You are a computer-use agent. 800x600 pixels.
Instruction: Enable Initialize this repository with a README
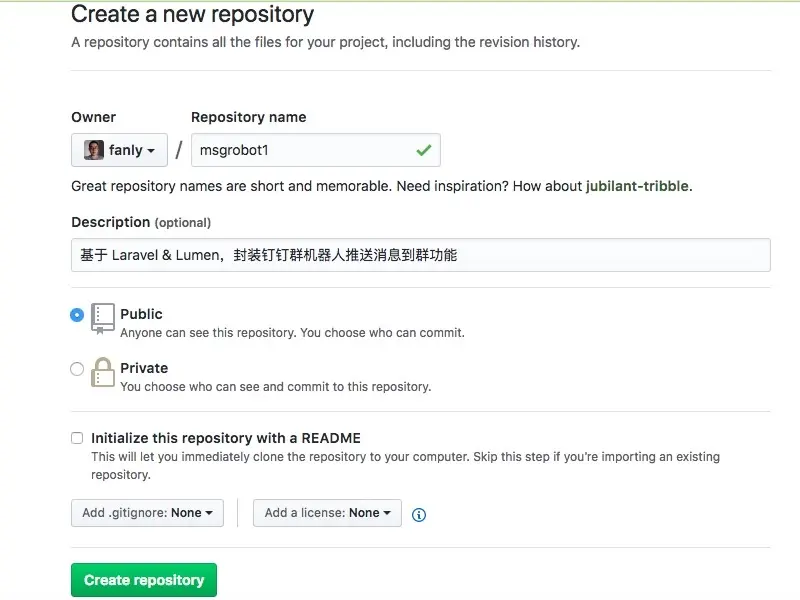click(77, 438)
